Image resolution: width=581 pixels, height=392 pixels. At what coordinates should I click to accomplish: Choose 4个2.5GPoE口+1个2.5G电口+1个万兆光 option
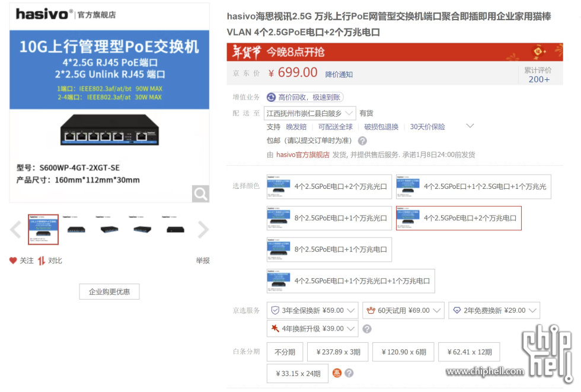pos(473,187)
